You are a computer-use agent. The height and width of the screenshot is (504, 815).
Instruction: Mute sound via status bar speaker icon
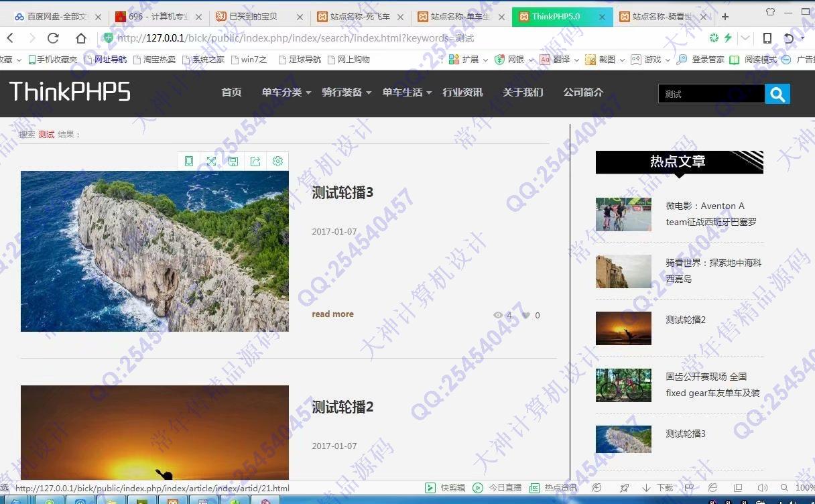click(x=762, y=488)
